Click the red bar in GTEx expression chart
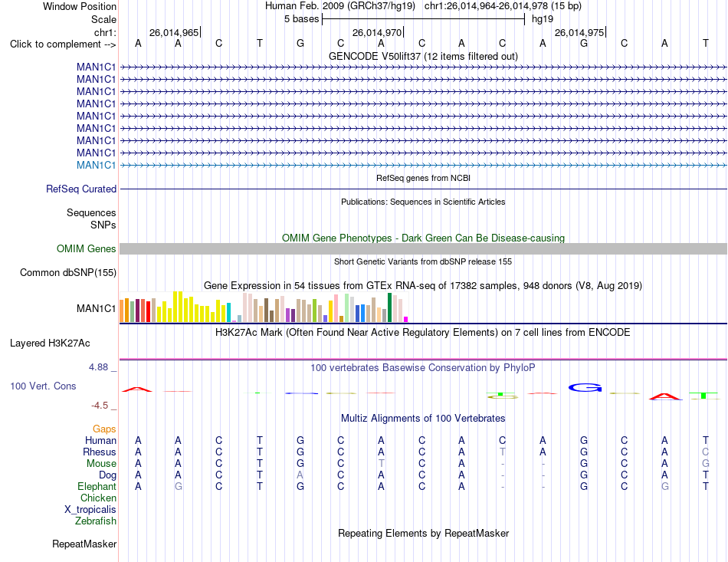Screen dimensions: 728x562 [x=148, y=311]
